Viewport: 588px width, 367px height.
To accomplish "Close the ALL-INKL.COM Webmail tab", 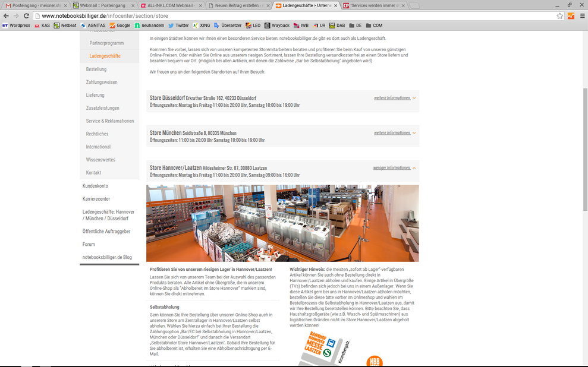I will (200, 5).
